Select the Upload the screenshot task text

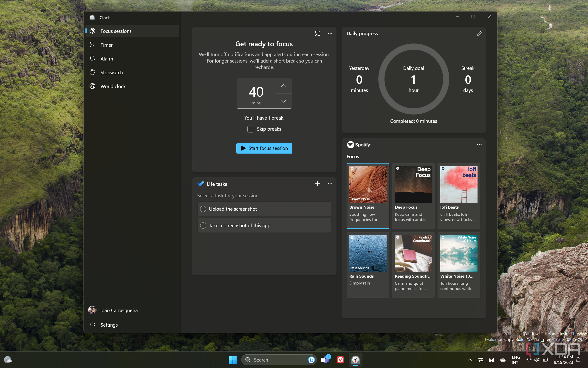tap(233, 209)
